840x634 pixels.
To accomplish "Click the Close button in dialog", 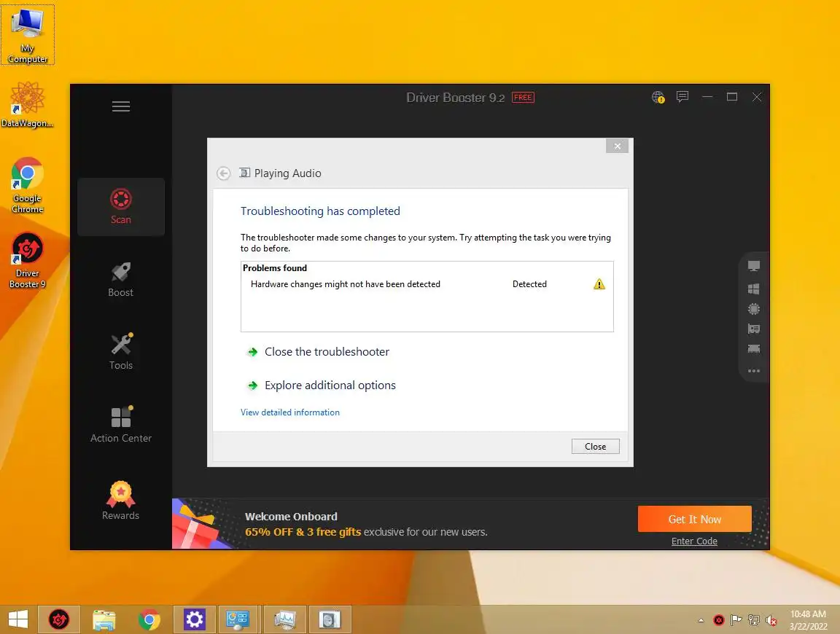I will coord(595,447).
